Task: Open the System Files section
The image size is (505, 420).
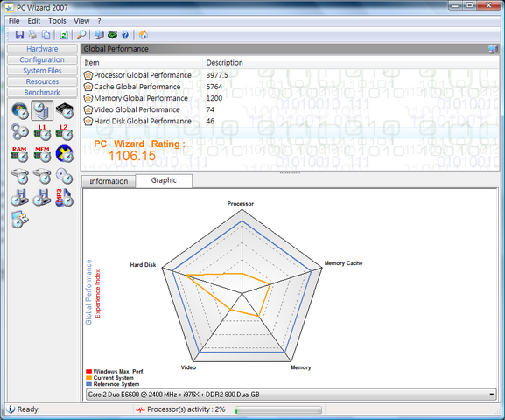Action: 42,71
